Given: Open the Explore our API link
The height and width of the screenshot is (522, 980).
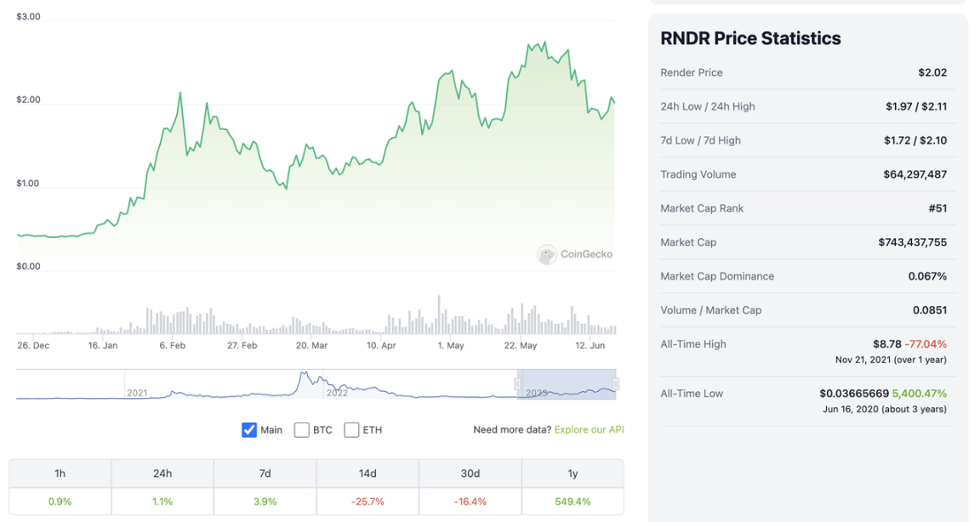Looking at the screenshot, I should (x=589, y=430).
